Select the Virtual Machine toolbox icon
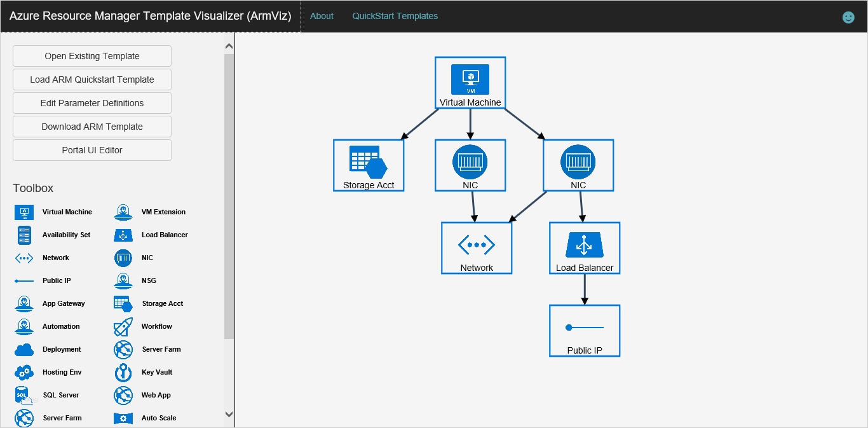Viewport: 868px width, 428px height. (x=24, y=212)
